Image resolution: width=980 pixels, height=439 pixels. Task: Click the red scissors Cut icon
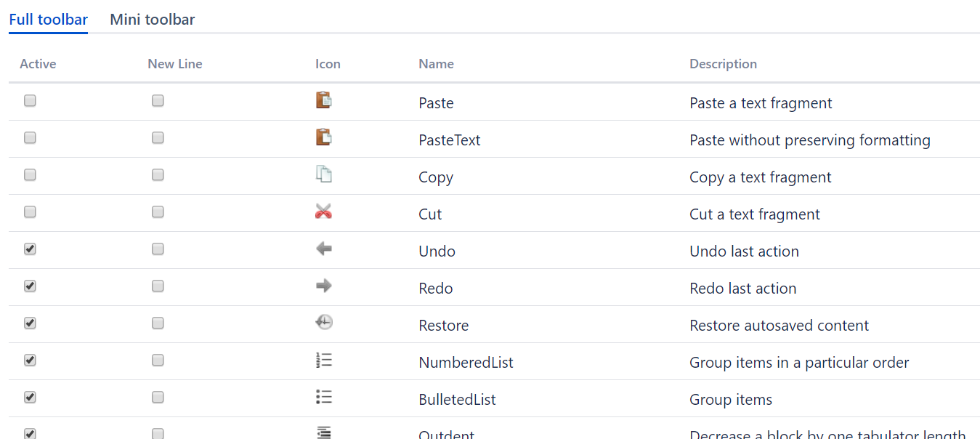pyautogui.click(x=324, y=212)
